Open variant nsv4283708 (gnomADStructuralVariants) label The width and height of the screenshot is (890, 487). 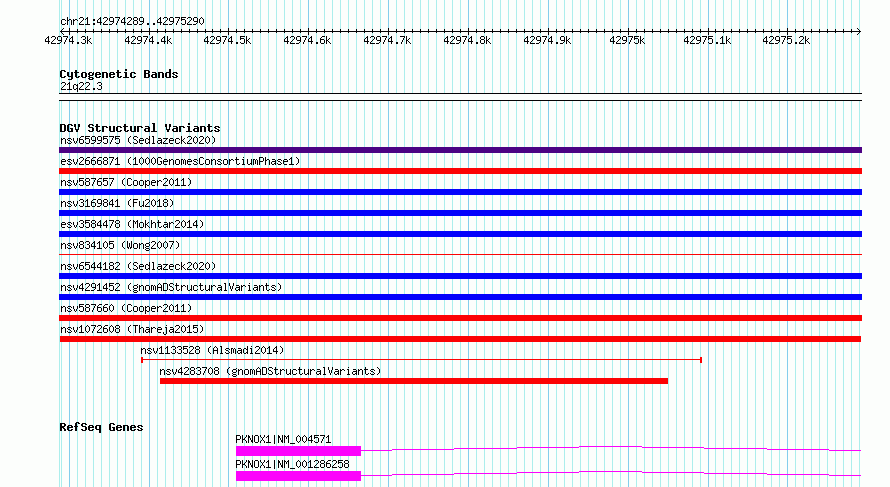pyautogui.click(x=270, y=371)
